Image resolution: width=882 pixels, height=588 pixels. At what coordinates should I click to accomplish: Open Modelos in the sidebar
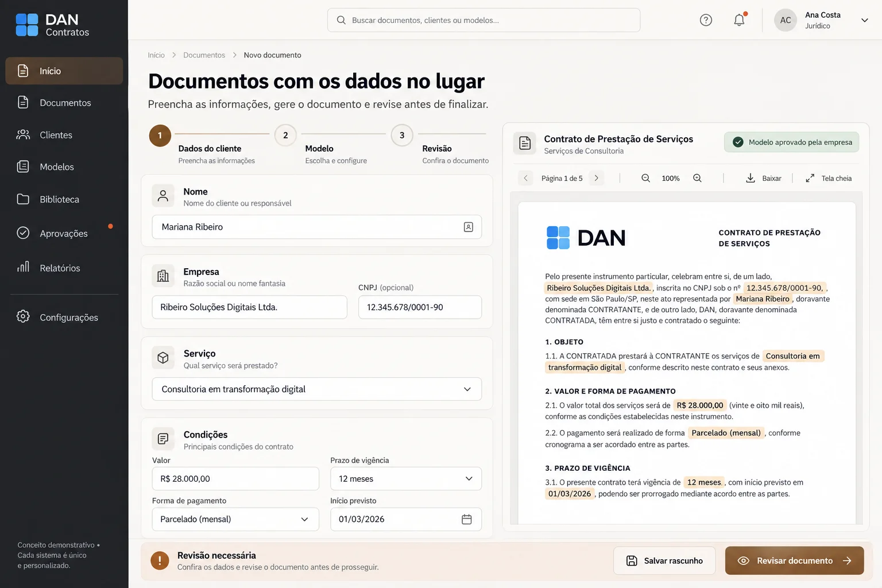(x=64, y=167)
